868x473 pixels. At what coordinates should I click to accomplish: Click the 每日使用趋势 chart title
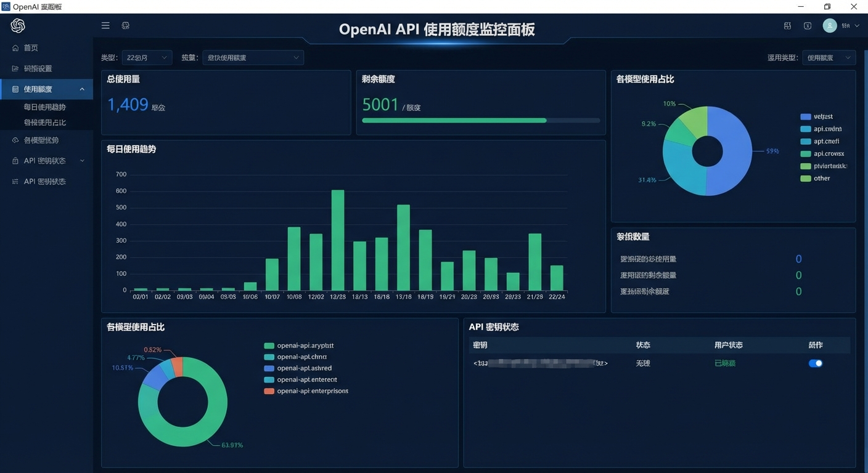tap(131, 149)
